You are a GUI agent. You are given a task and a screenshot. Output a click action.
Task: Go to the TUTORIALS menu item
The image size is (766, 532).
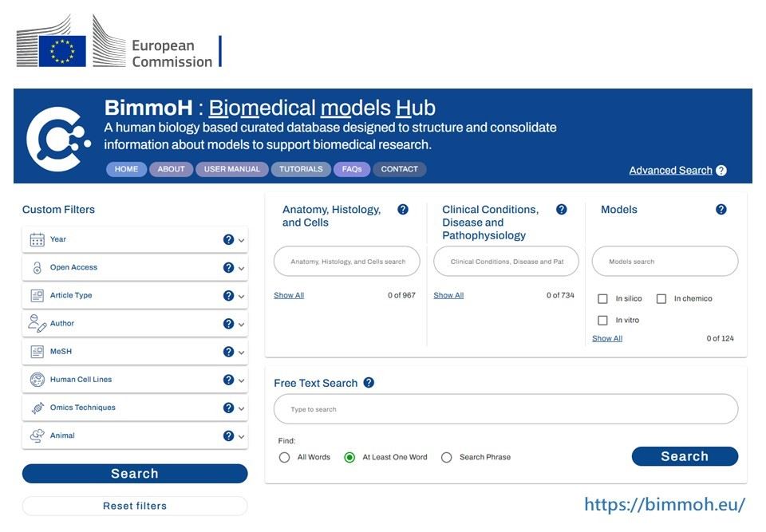(x=301, y=169)
